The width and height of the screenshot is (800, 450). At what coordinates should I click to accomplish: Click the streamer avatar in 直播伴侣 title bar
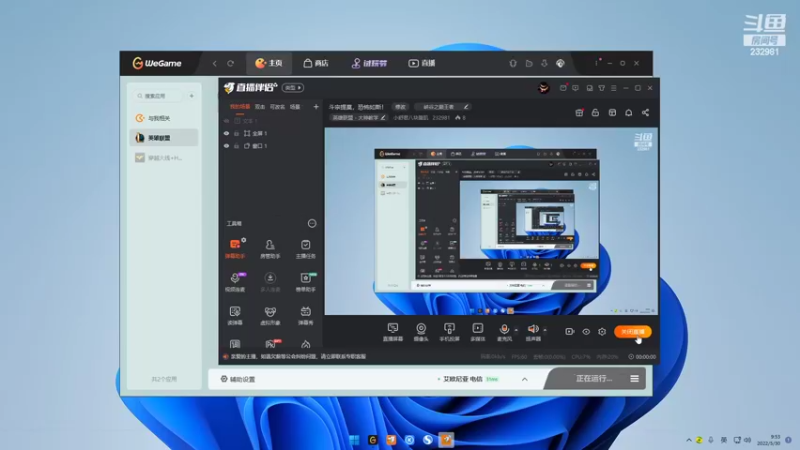pos(543,88)
